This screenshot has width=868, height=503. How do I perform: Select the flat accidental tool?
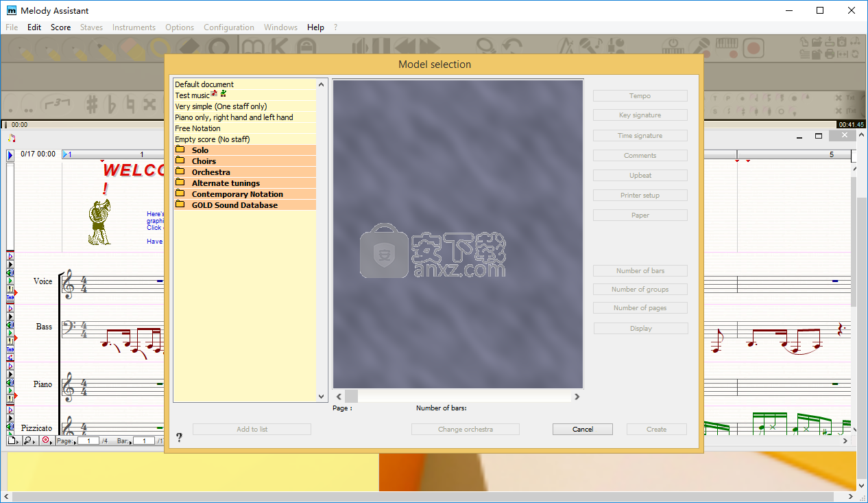click(x=112, y=104)
